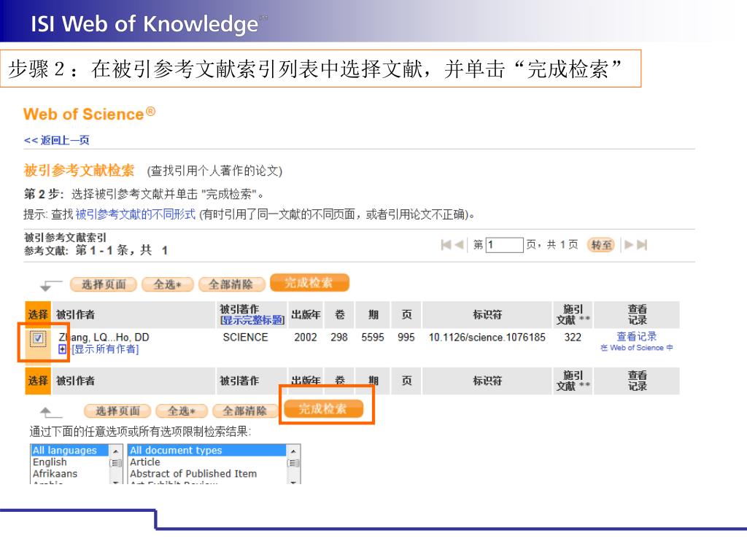Open 返回上一页 link
Image resolution: width=747 pixels, height=560 pixels.
coord(57,140)
